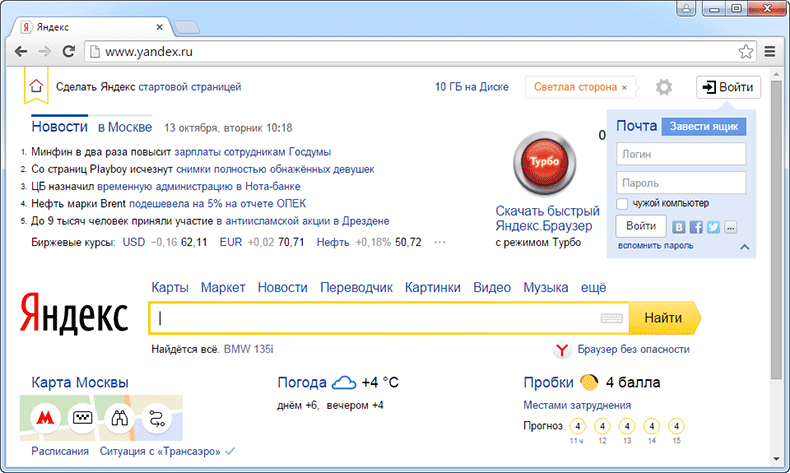Open Yandex settings gear icon
Image resolution: width=790 pixels, height=473 pixels.
[x=664, y=87]
